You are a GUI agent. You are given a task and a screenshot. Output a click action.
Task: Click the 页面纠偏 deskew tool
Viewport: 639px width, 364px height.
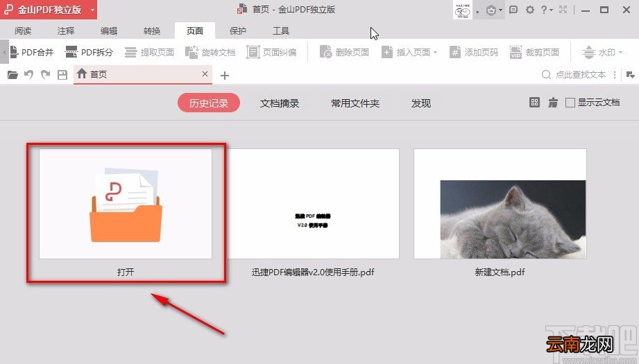point(271,52)
